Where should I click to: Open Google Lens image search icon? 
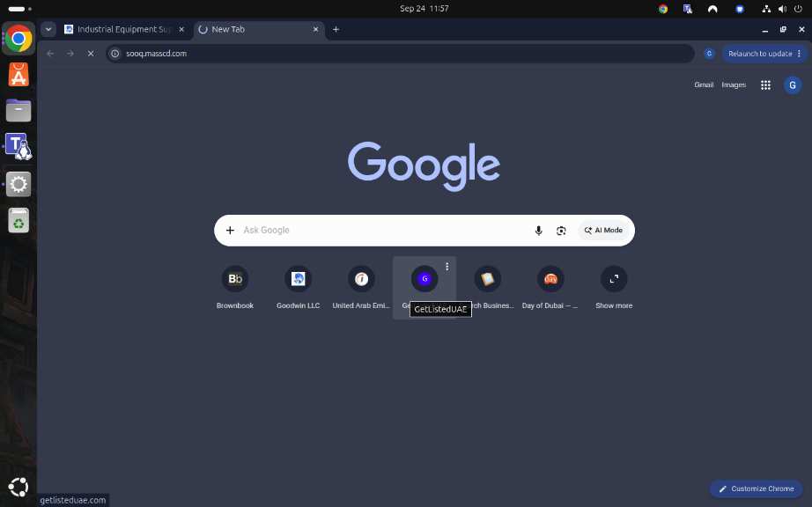[x=561, y=231]
